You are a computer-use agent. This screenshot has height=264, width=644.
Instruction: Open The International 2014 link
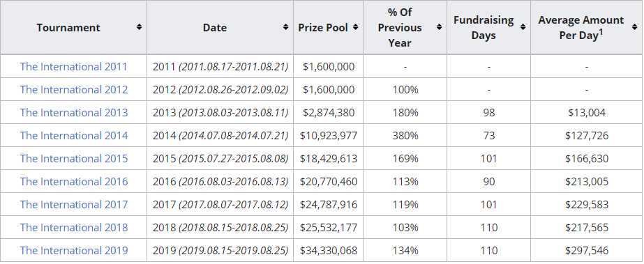point(74,135)
